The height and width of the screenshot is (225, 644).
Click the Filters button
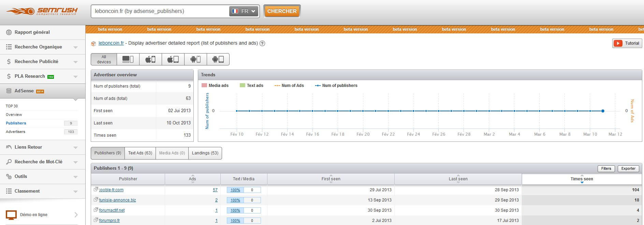(x=606, y=168)
